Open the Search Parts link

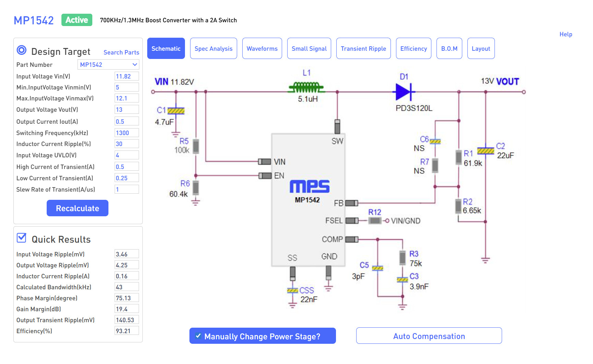(x=121, y=52)
